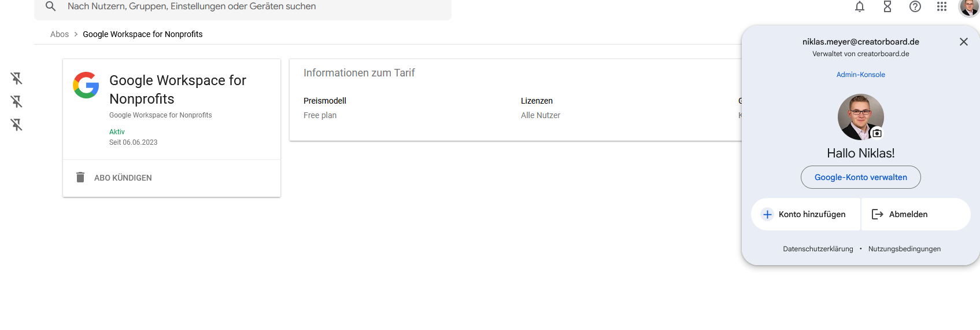Close the account popup panel
This screenshot has width=980, height=330.
[963, 42]
